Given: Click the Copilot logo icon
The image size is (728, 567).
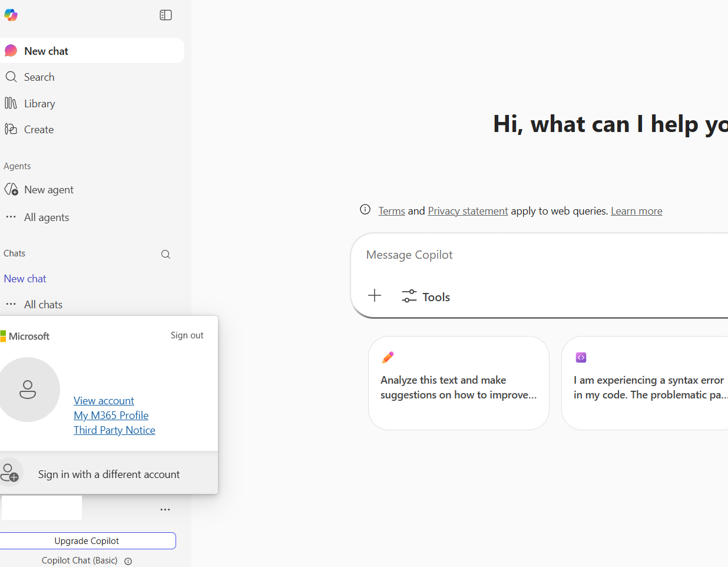Looking at the screenshot, I should tap(11, 15).
